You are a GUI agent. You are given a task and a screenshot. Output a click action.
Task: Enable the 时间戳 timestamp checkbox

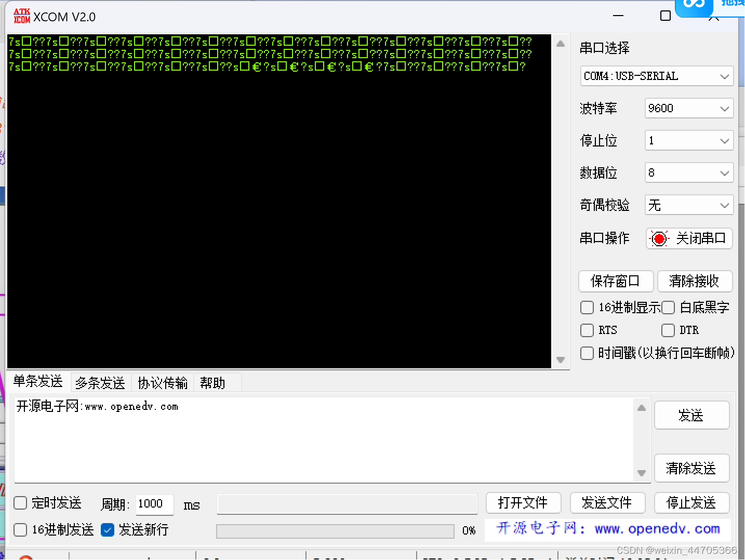click(587, 353)
